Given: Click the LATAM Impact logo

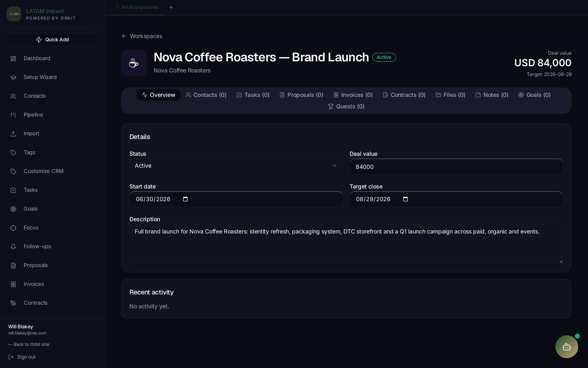Looking at the screenshot, I should [14, 14].
